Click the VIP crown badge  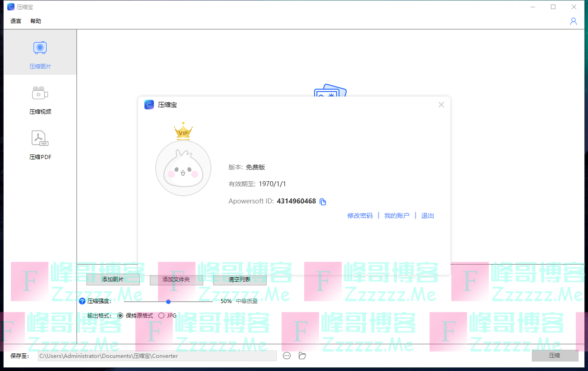click(x=183, y=131)
